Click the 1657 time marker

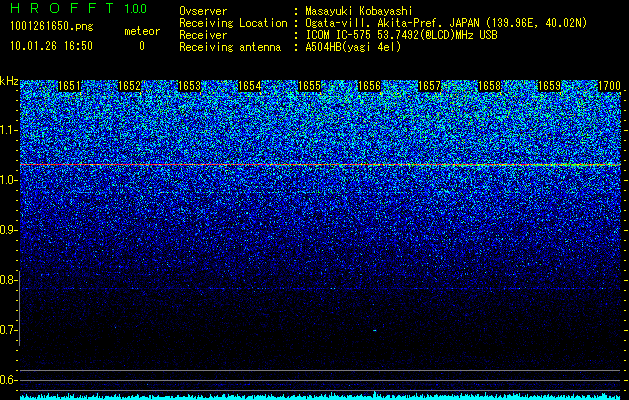pos(429,86)
